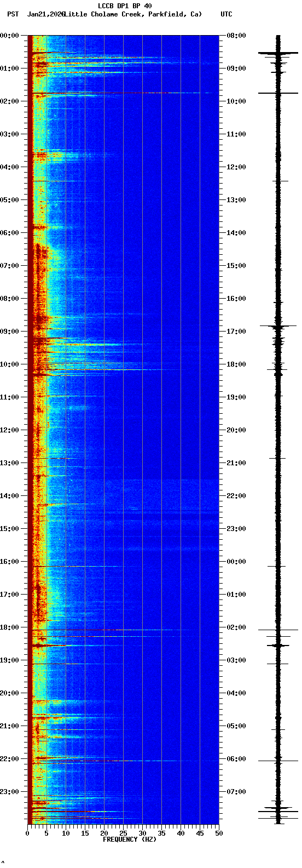Click the 'FREQUENCY (HZ)' axis label

[x=130, y=840]
